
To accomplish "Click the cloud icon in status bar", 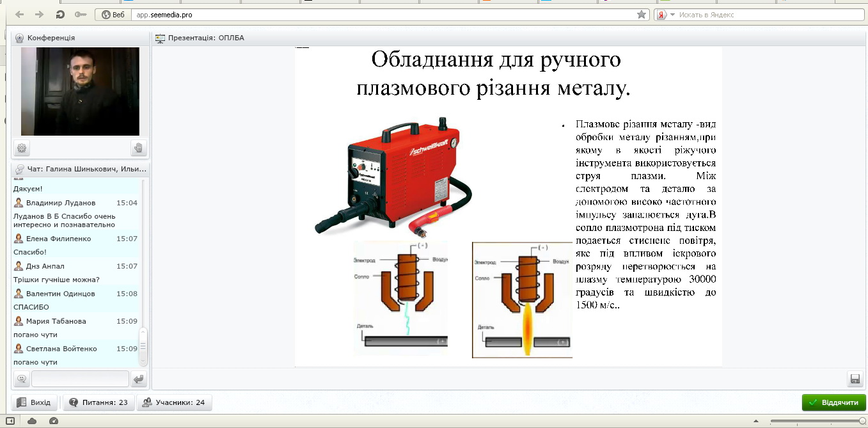I will [x=31, y=421].
